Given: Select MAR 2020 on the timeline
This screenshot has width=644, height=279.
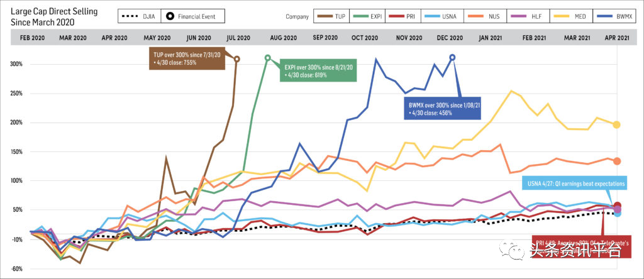Looking at the screenshot, I should [73, 38].
